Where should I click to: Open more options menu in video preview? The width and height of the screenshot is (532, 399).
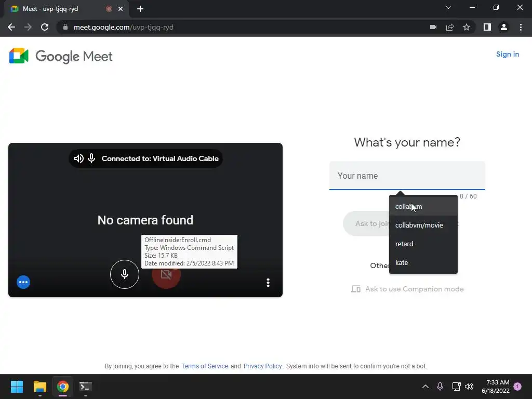268,283
